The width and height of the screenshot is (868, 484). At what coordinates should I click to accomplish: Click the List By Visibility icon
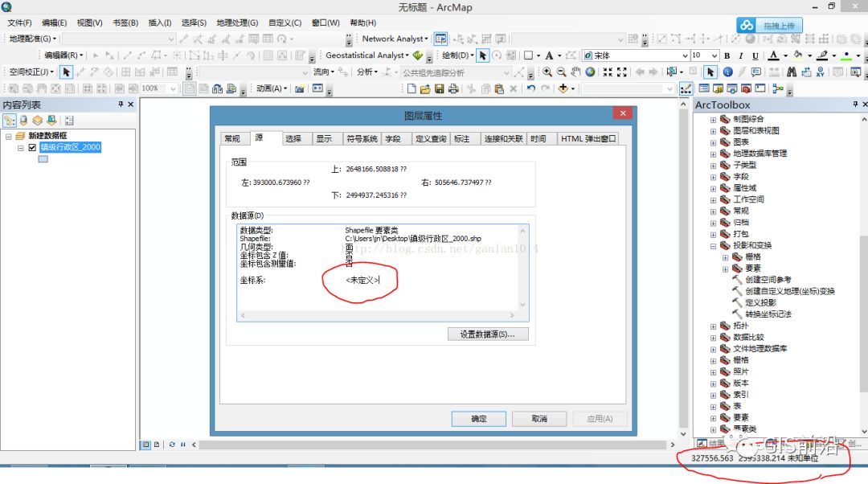[38, 120]
